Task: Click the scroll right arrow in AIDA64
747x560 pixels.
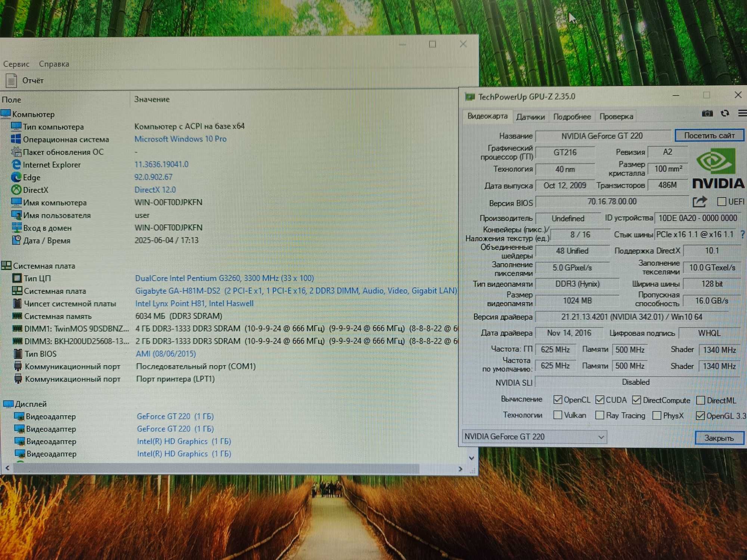Action: click(461, 469)
